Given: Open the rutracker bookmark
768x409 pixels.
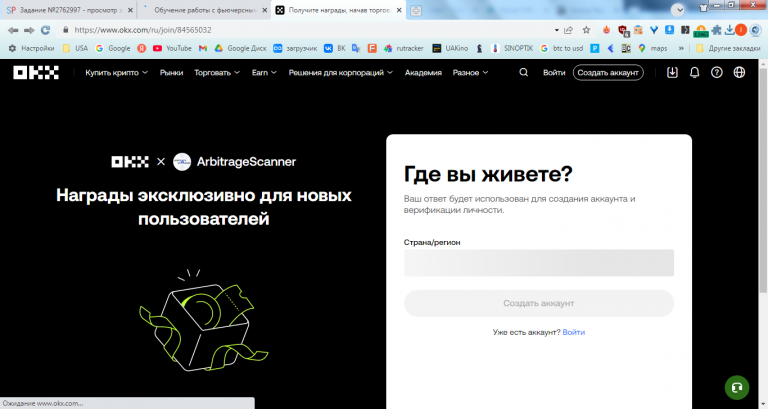Looking at the screenshot, I should [404, 48].
